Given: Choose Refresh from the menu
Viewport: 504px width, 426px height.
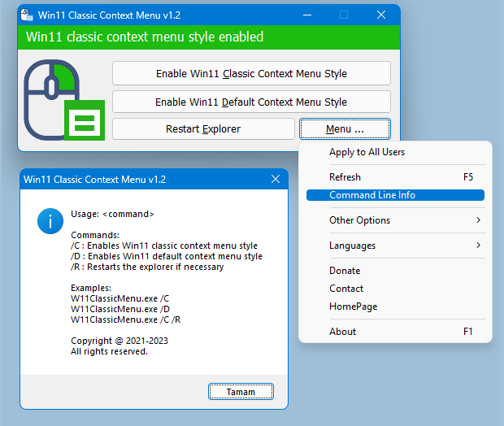Looking at the screenshot, I should pos(395,177).
